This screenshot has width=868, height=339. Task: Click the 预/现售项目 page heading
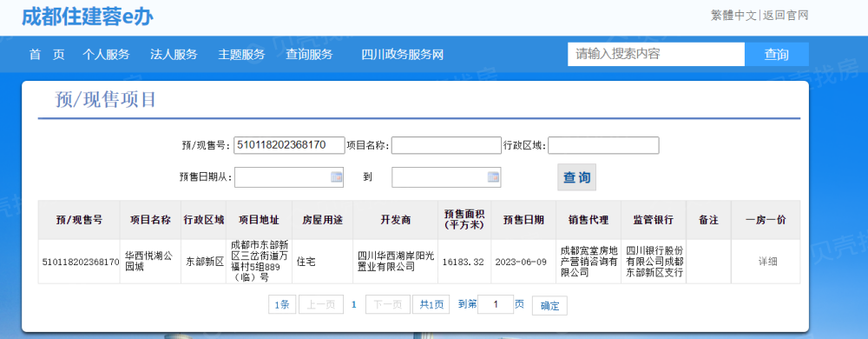point(106,100)
